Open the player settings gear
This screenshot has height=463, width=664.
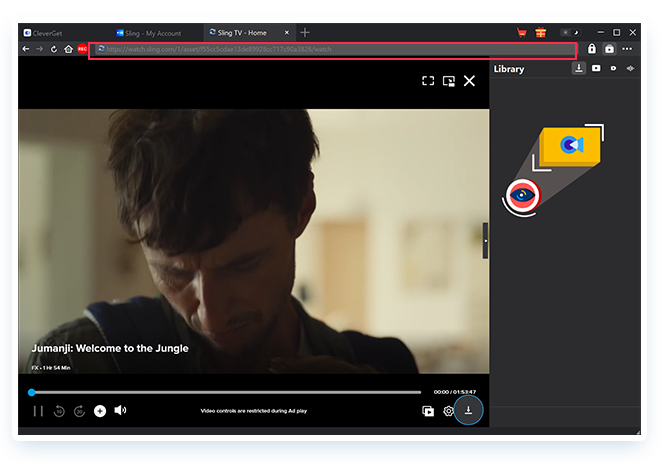448,411
